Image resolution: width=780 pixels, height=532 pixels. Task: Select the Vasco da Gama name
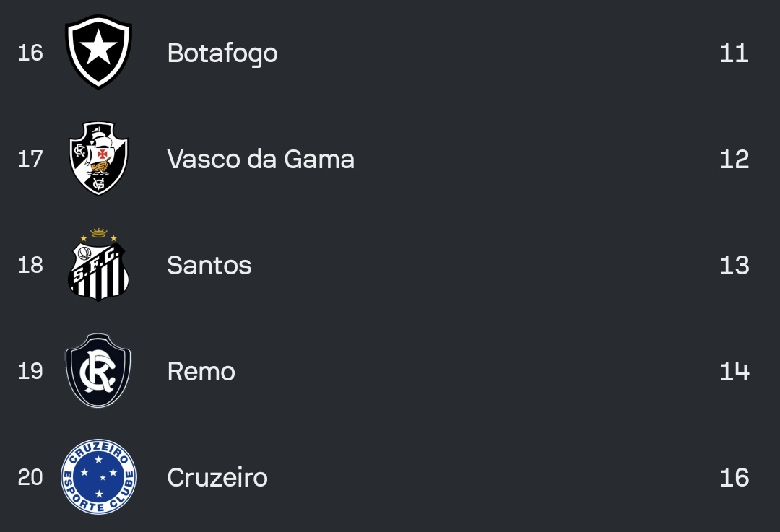261,159
